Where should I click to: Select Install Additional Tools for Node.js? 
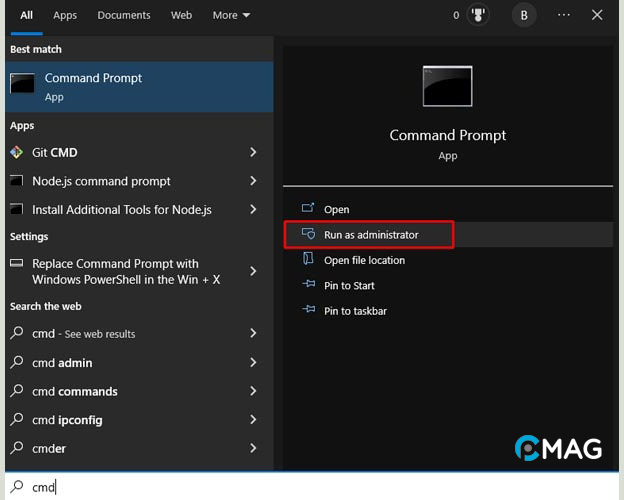[x=139, y=209]
